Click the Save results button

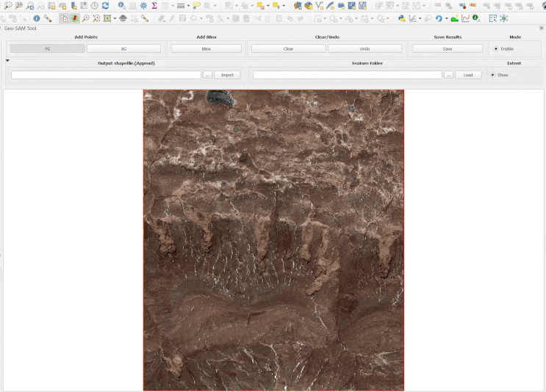coord(448,48)
